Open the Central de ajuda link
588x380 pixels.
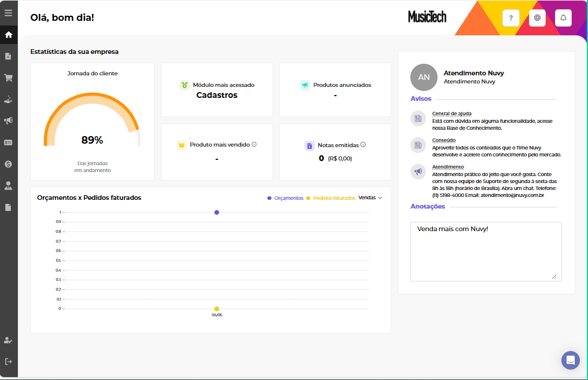click(x=451, y=114)
